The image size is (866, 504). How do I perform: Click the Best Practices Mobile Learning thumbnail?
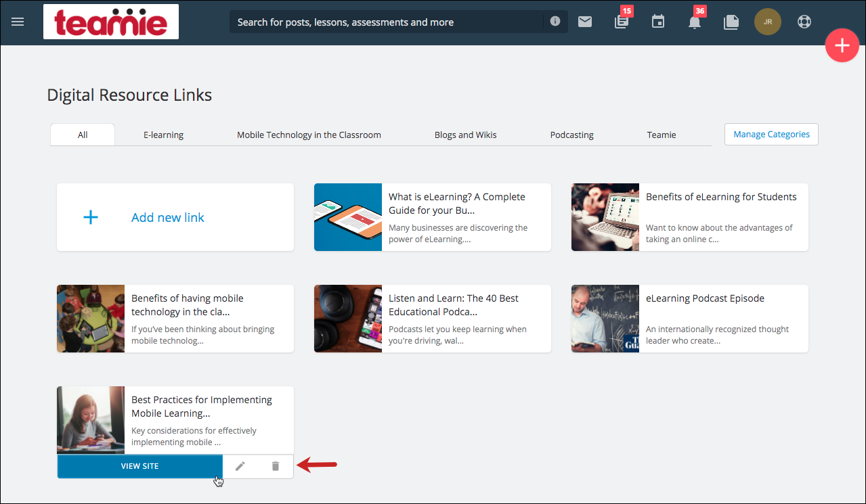[91, 420]
